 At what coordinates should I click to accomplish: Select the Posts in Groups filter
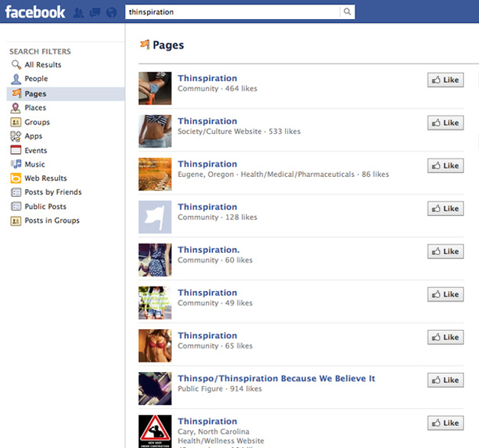[66, 221]
